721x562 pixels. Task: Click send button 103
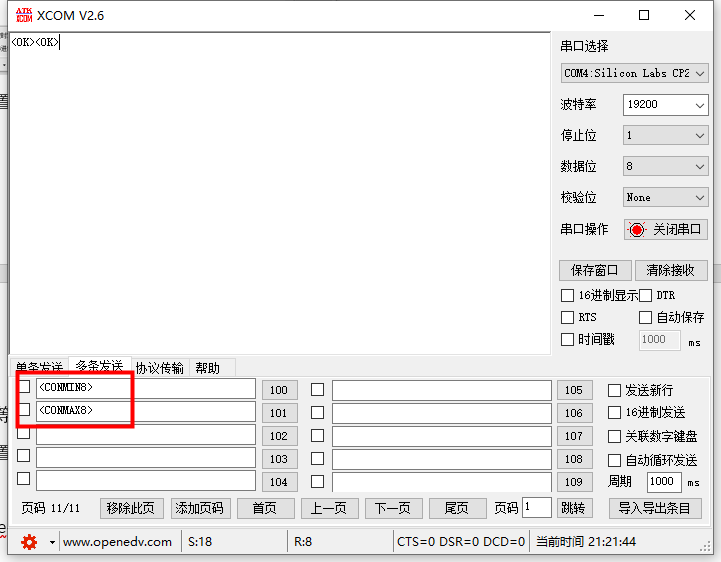279,459
